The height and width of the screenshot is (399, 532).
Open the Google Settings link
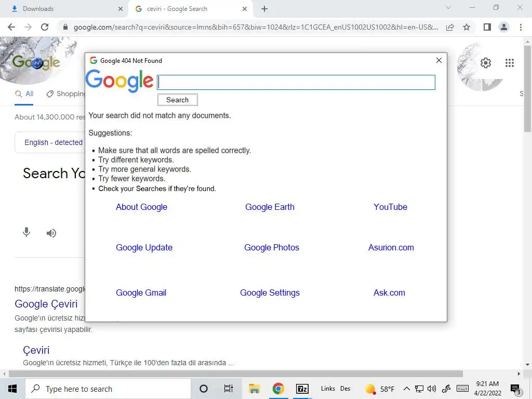[270, 293]
